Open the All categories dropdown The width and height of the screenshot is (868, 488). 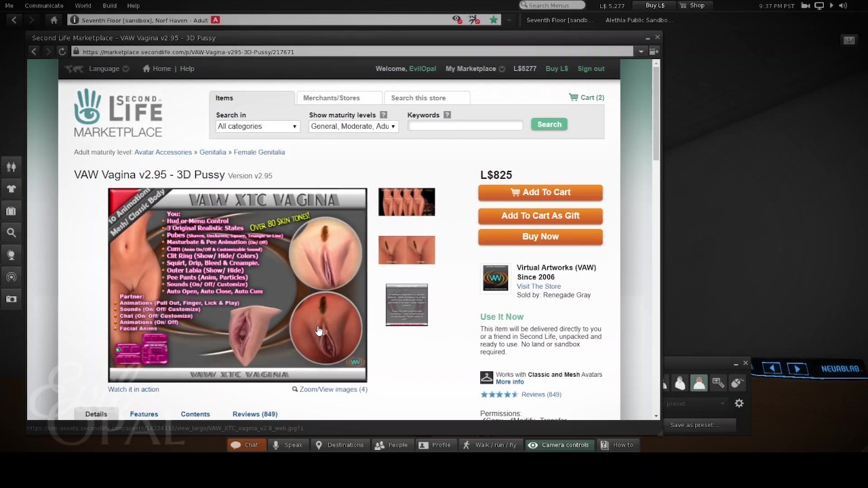pos(257,127)
